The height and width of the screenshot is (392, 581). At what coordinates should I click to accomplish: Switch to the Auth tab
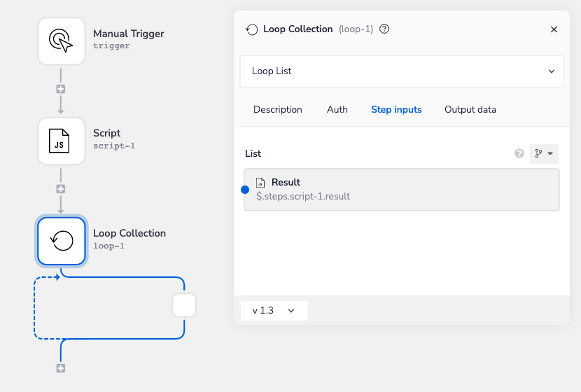[x=337, y=110]
